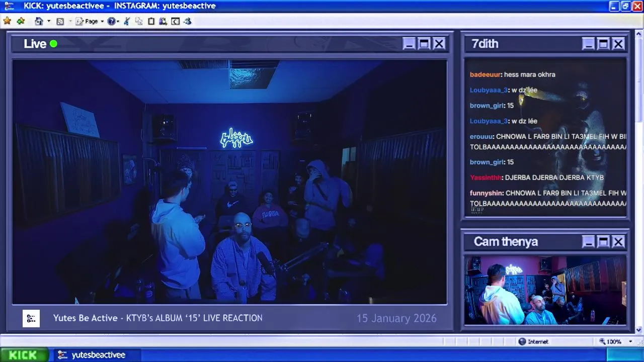The height and width of the screenshot is (362, 644).
Task: Click the RSS feeds icon in toolbar
Action: click(x=60, y=21)
